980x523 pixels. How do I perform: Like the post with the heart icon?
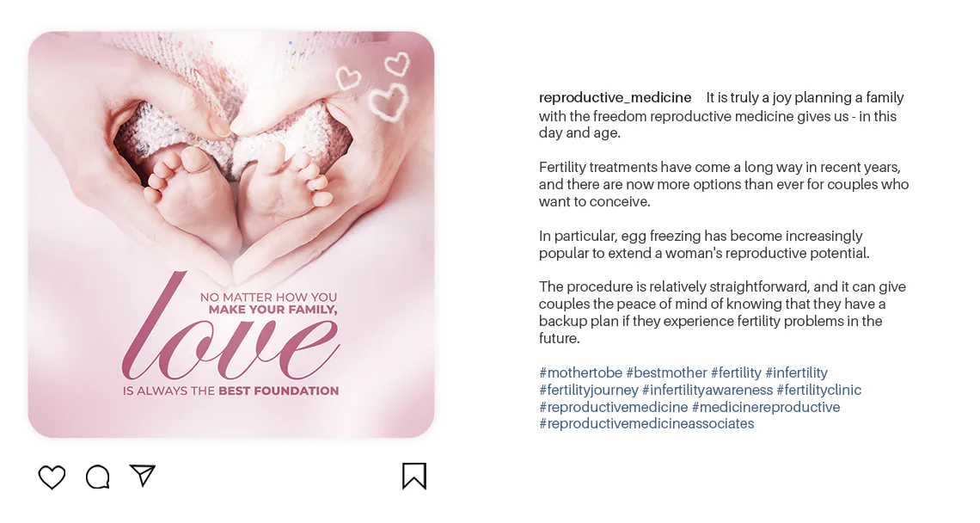click(52, 477)
